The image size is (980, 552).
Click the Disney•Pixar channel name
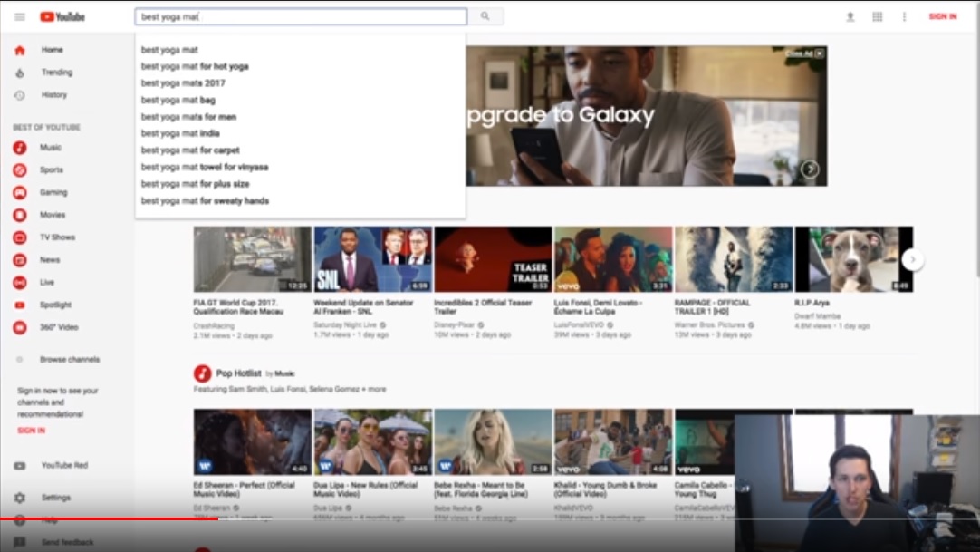pos(455,325)
